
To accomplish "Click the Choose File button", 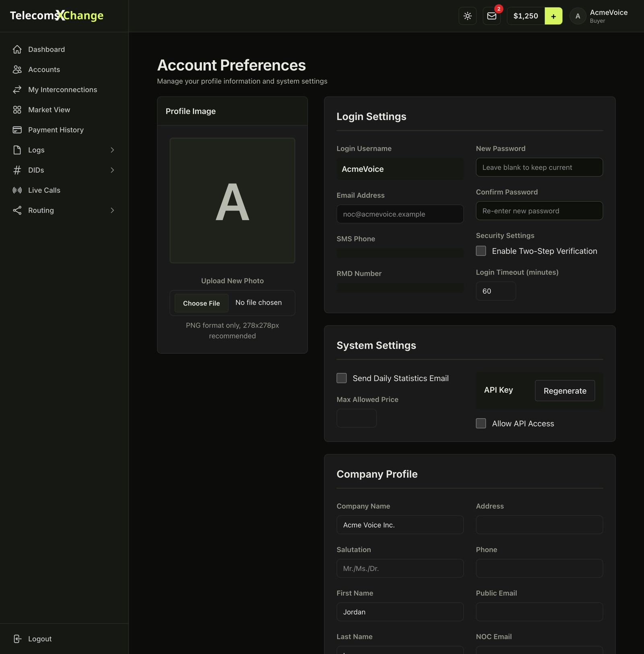I will 202,303.
